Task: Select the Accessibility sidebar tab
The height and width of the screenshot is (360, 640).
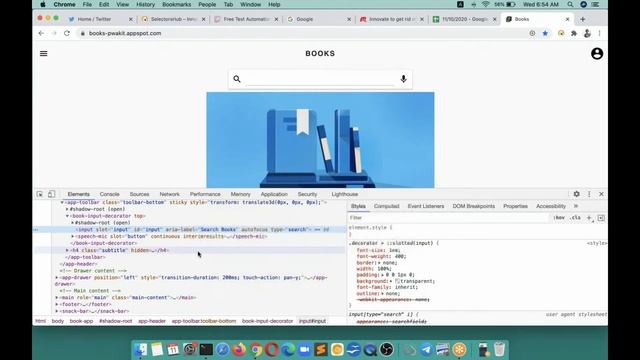Action: coord(551,206)
